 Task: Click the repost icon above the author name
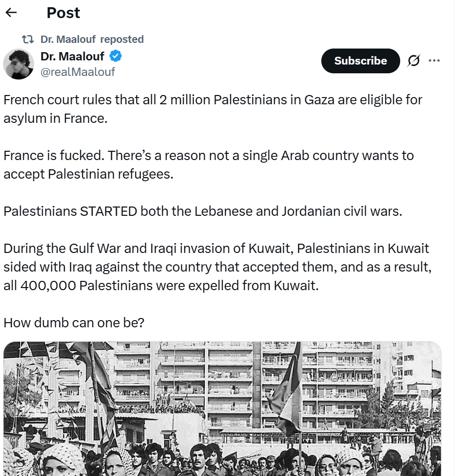(28, 39)
